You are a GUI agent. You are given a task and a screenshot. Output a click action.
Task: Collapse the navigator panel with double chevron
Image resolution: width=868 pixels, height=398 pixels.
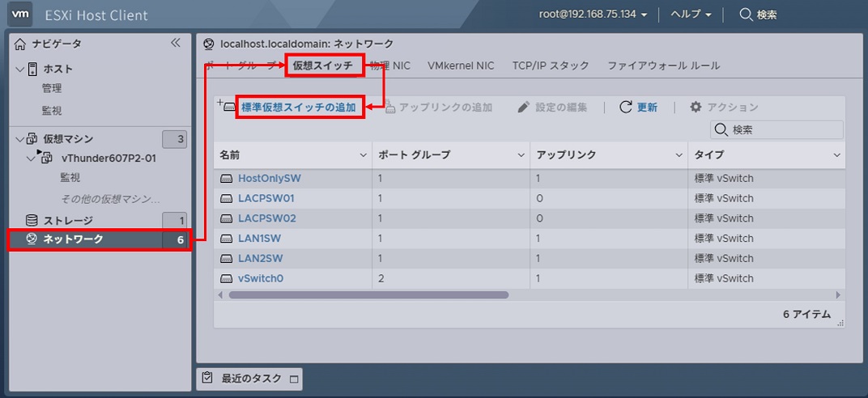pyautogui.click(x=176, y=44)
